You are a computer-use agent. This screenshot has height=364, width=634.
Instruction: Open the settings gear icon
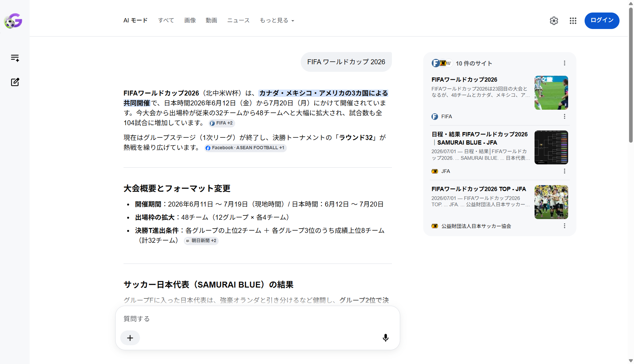tap(554, 21)
